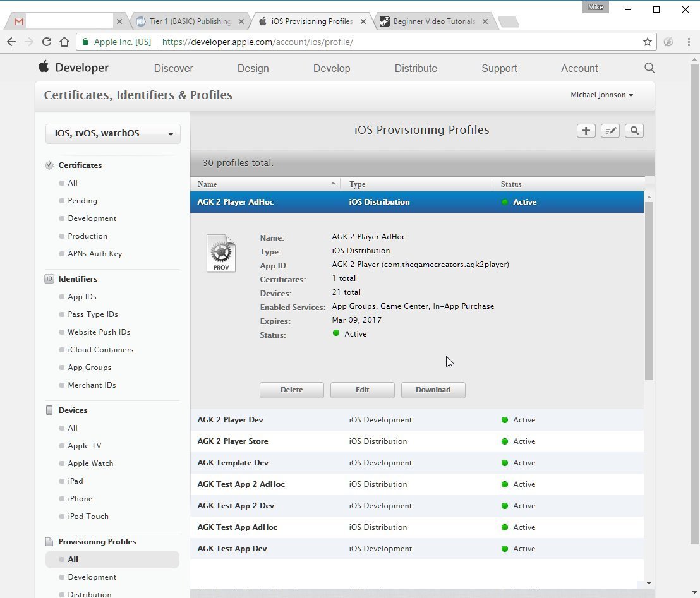The image size is (700, 598).
Task: Click the profile list vertical scrollbar
Action: click(649, 290)
